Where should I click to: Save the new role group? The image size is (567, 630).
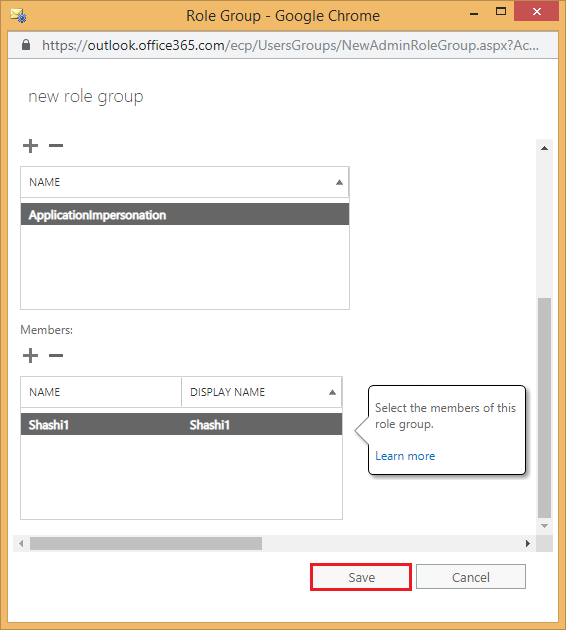(x=361, y=577)
